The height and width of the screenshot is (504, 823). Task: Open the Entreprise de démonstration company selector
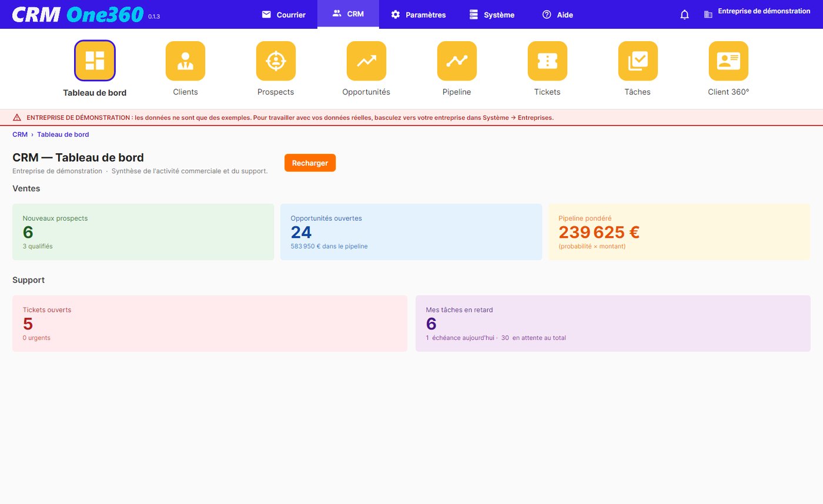764,11
